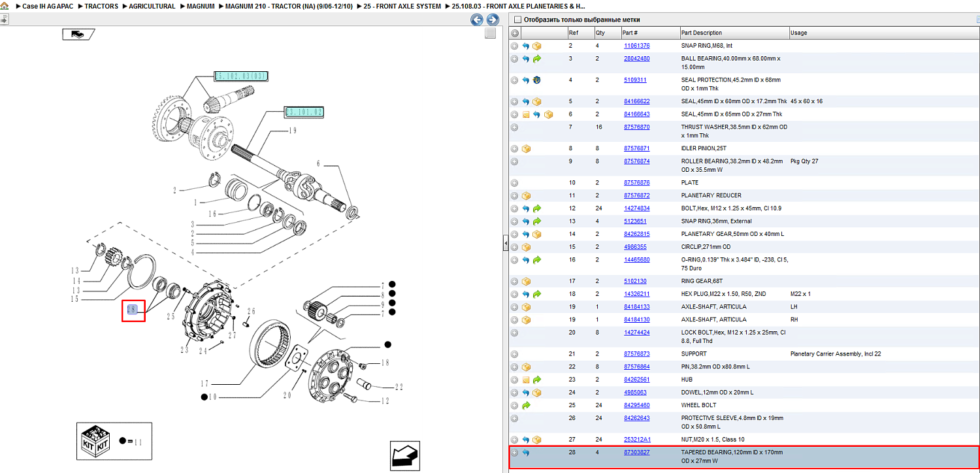Toggle 'Отобразить только выбранные метки' checkbox
This screenshot has height=473, width=980.
518,20
